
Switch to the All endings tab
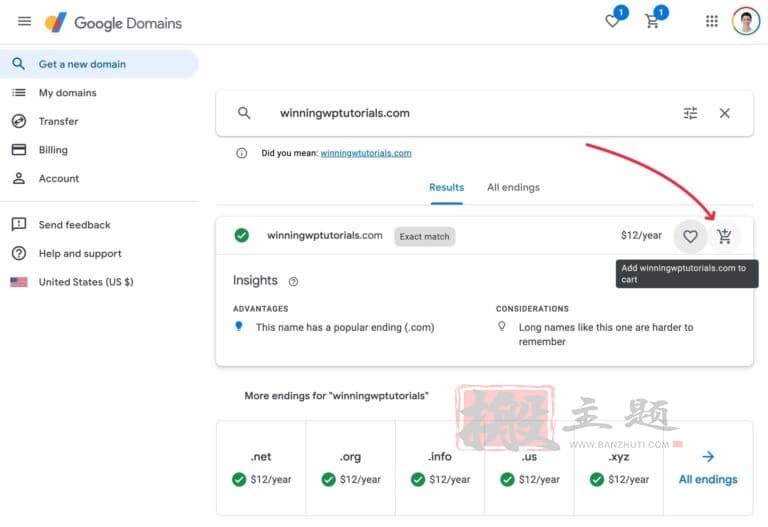pos(513,187)
